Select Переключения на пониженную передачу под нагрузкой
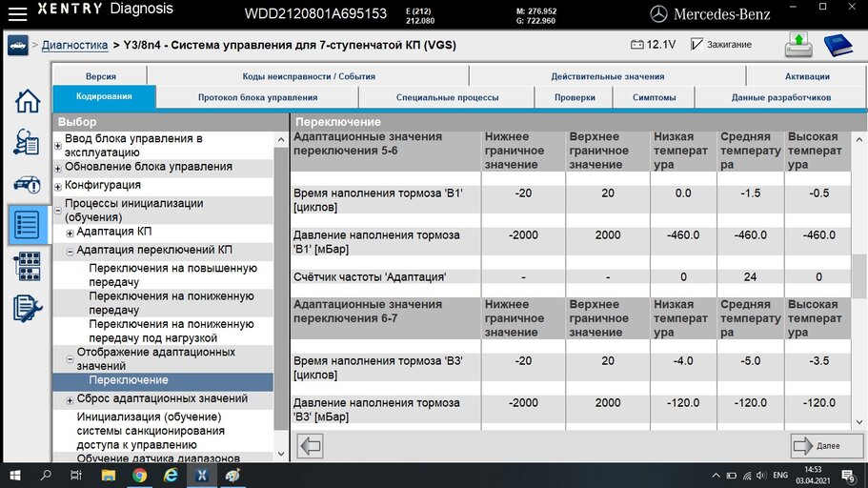868x488 pixels. [172, 331]
